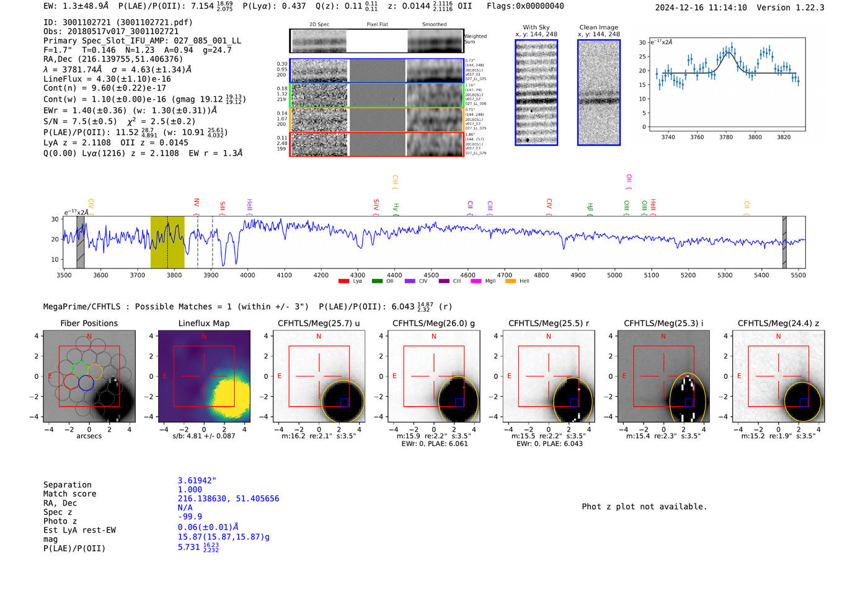The height and width of the screenshot is (591, 868).
Task: Click the red HeII marker near 5100
Action: click(653, 207)
